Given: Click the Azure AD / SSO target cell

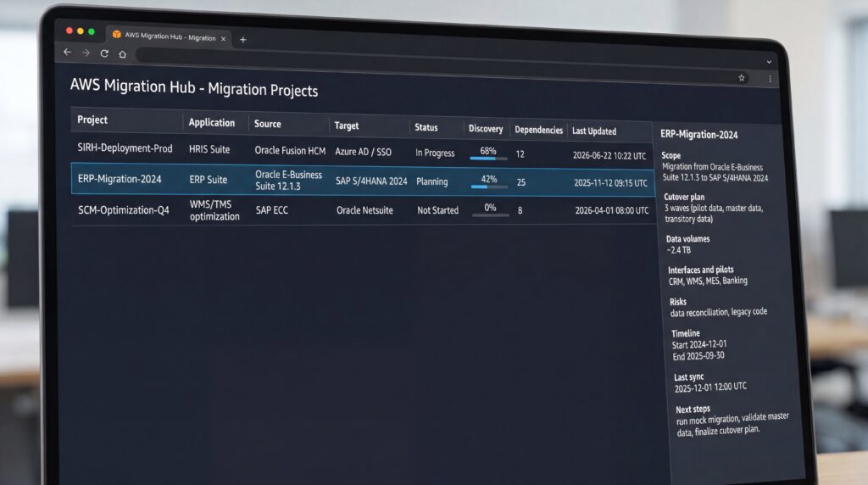Looking at the screenshot, I should coord(363,152).
